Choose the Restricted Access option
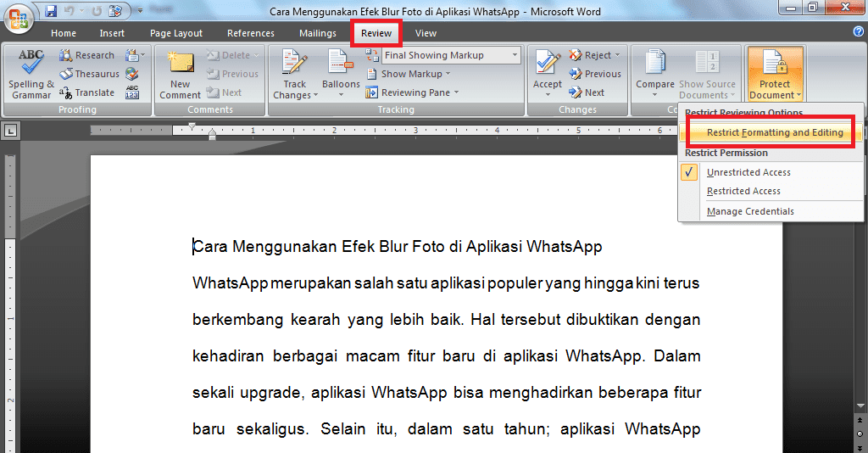 743,191
